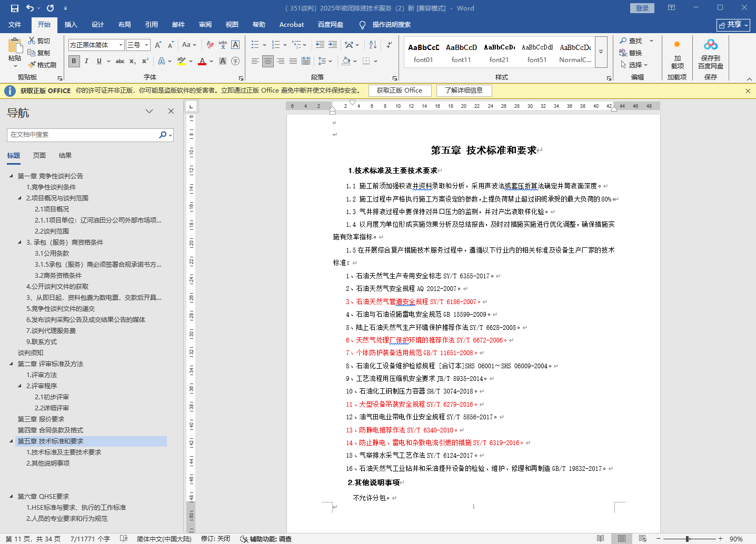Viewport: 756px width, 544px height.
Task: Close the navigation pane
Action: point(171,111)
